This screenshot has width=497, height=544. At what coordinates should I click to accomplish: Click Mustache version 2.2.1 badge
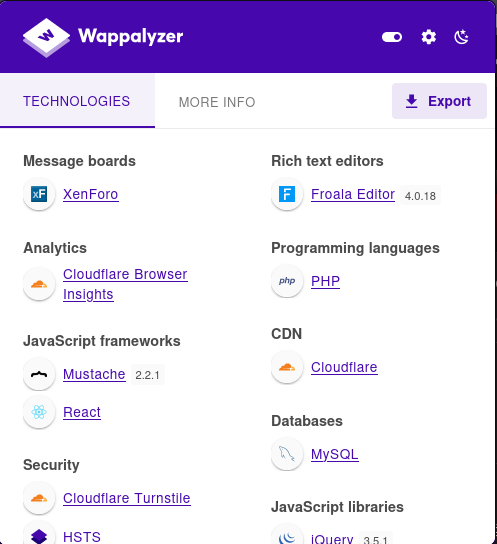(x=148, y=375)
